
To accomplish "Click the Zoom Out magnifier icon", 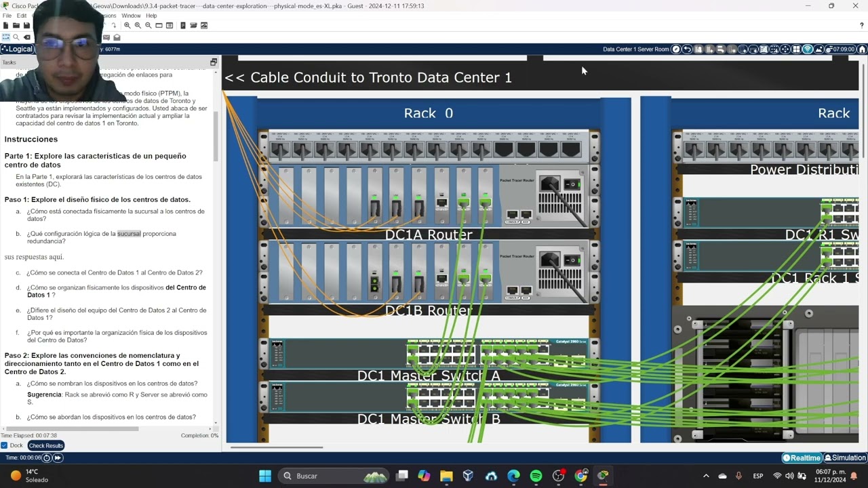I will pyautogui.click(x=148, y=26).
